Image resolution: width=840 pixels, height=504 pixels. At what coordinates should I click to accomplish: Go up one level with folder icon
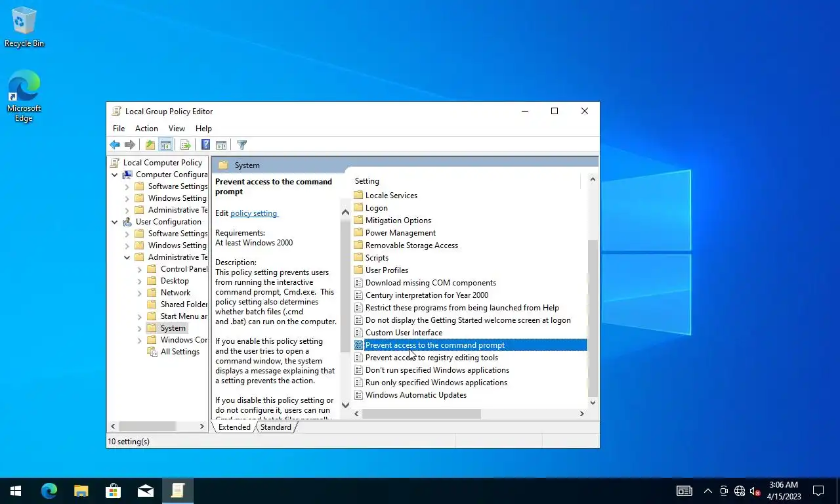tap(150, 145)
